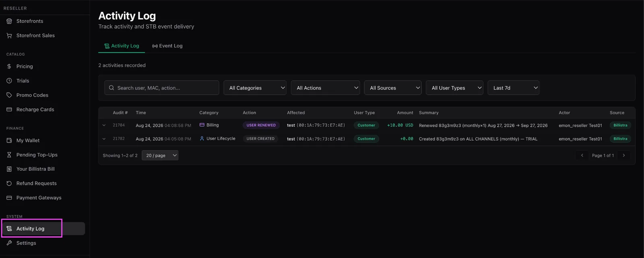Screen dimensions: 644x258
Task: Go to the previous page arrow
Action: click(582, 155)
